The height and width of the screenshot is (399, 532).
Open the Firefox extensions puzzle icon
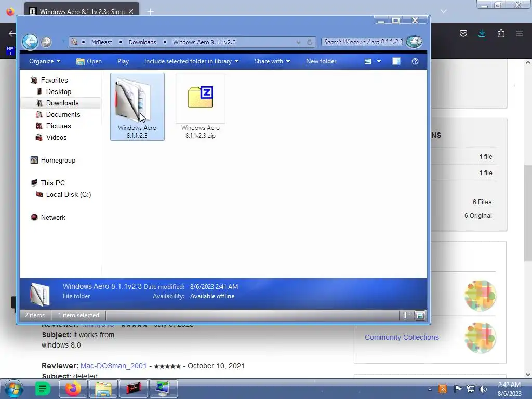(501, 33)
